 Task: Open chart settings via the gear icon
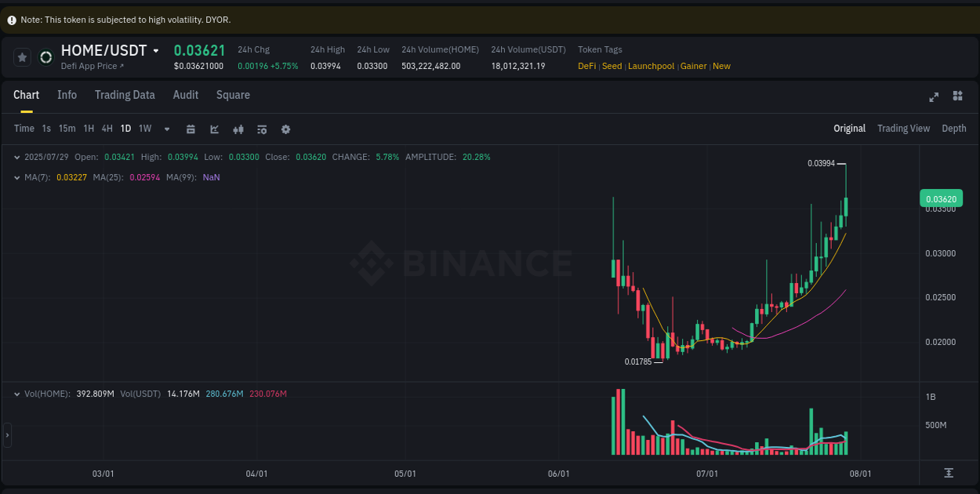pyautogui.click(x=285, y=129)
